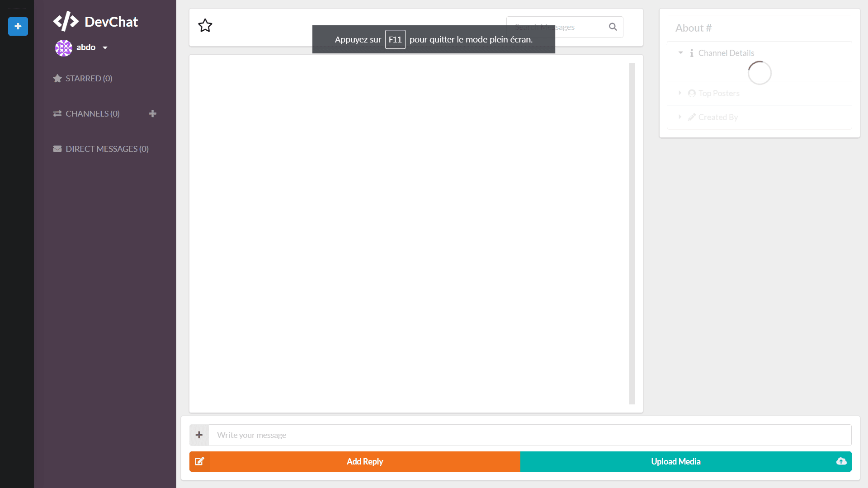Click the Add Reply compose icon
Screen dimensions: 868x488
tap(199, 461)
